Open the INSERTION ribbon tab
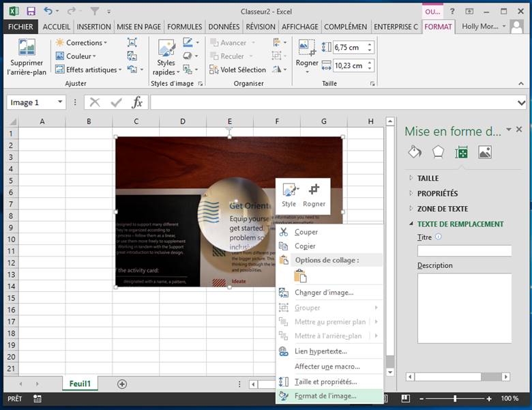Screen dimensions: 532x410 (93, 27)
